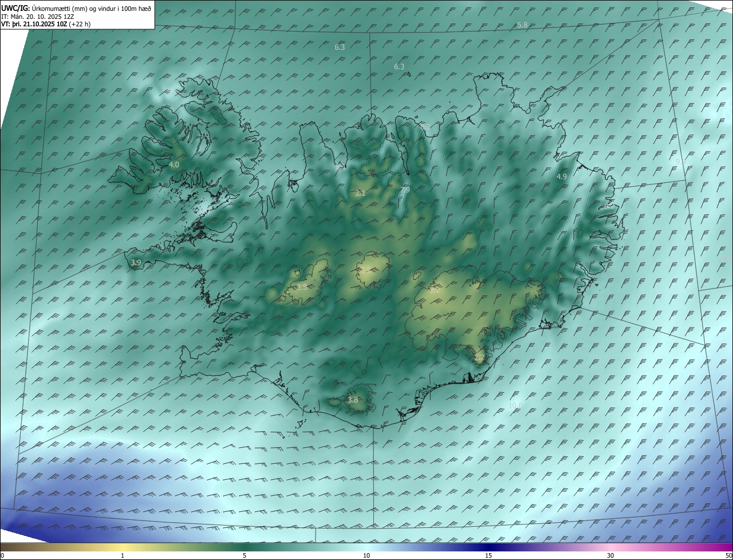This screenshot has height=560, width=733.
Task: Click the 'VT: þri. 21.10.2025 10Z (+22 h)' line
Action: click(46, 24)
